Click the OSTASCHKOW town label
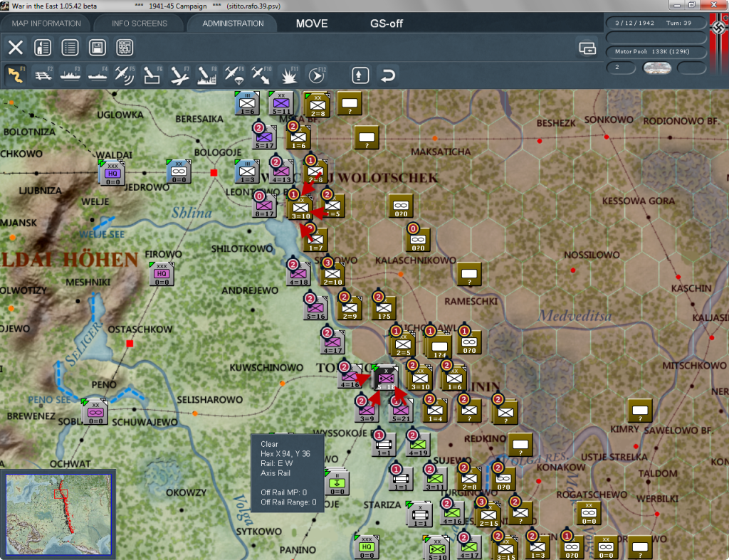This screenshot has width=729, height=560. coord(140,329)
